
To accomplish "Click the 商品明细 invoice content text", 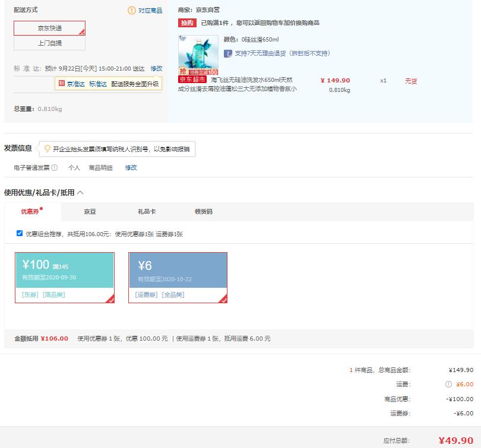I will click(100, 167).
